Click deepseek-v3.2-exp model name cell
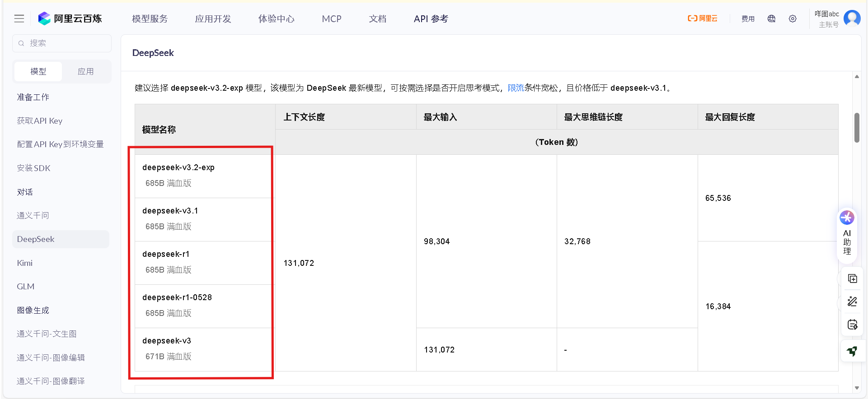The width and height of the screenshot is (868, 399). point(205,176)
